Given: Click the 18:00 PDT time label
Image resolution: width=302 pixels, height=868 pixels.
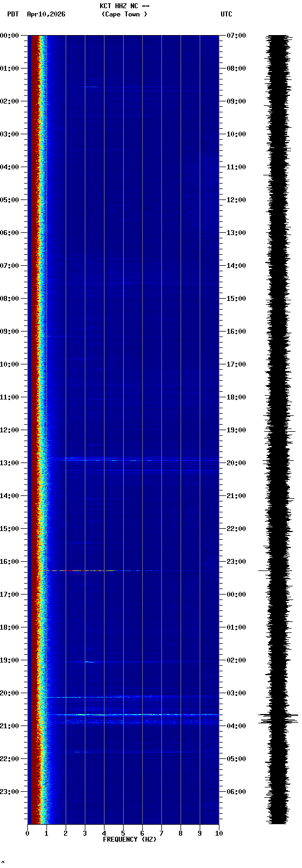Looking at the screenshot, I should (10, 627).
